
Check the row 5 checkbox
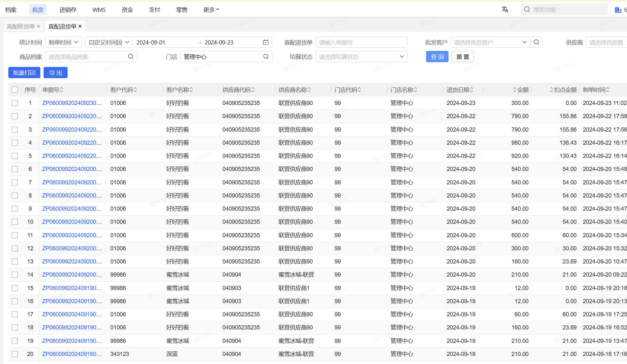pyautogui.click(x=15, y=156)
